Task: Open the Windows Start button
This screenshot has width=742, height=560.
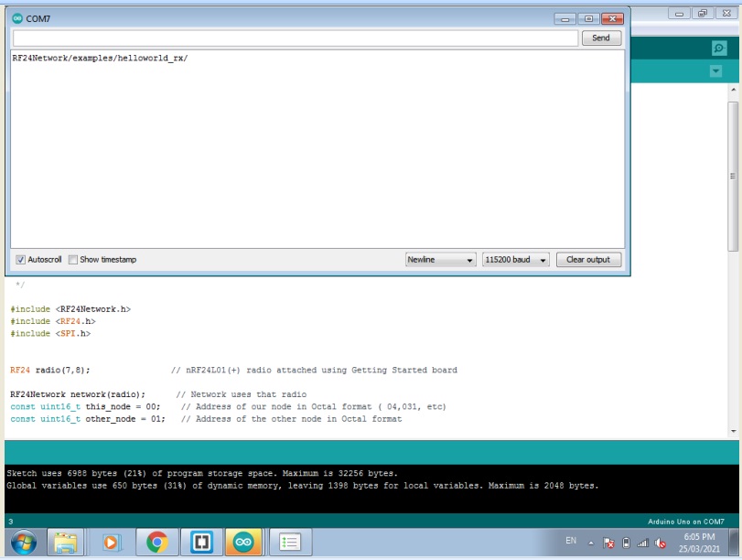Action: 23,543
